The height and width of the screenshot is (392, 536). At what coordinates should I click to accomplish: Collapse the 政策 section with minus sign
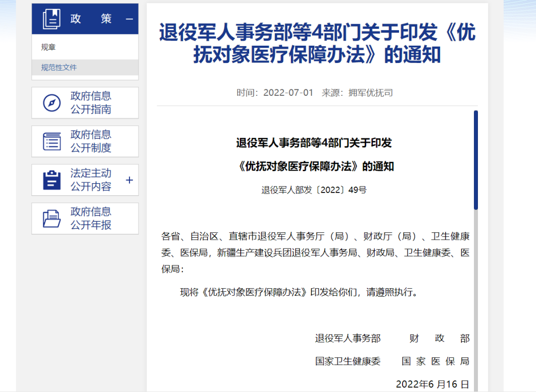click(x=129, y=19)
